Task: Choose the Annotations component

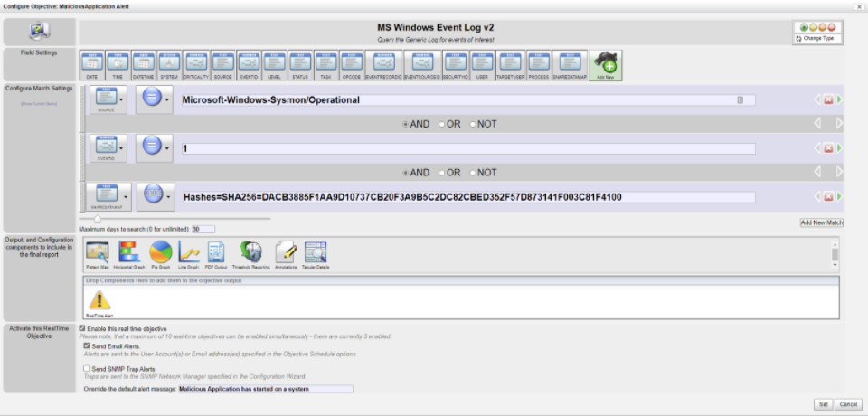Action: tap(287, 255)
